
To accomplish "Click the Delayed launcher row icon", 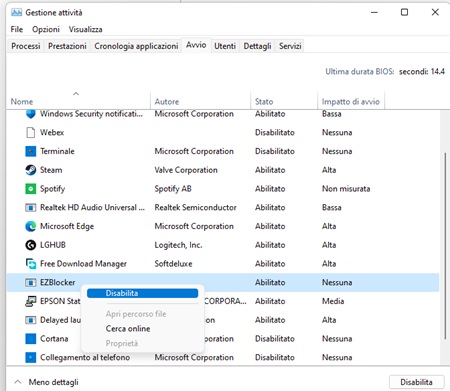I will click(31, 320).
